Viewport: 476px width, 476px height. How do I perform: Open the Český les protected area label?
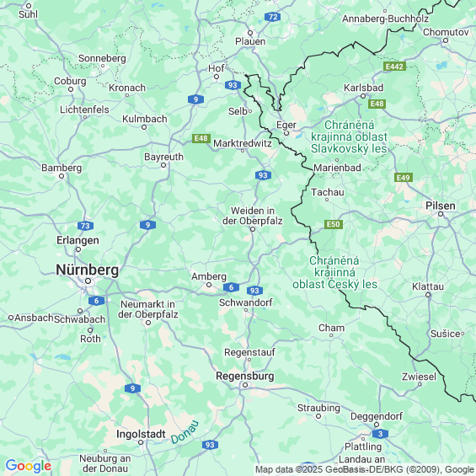click(x=334, y=273)
